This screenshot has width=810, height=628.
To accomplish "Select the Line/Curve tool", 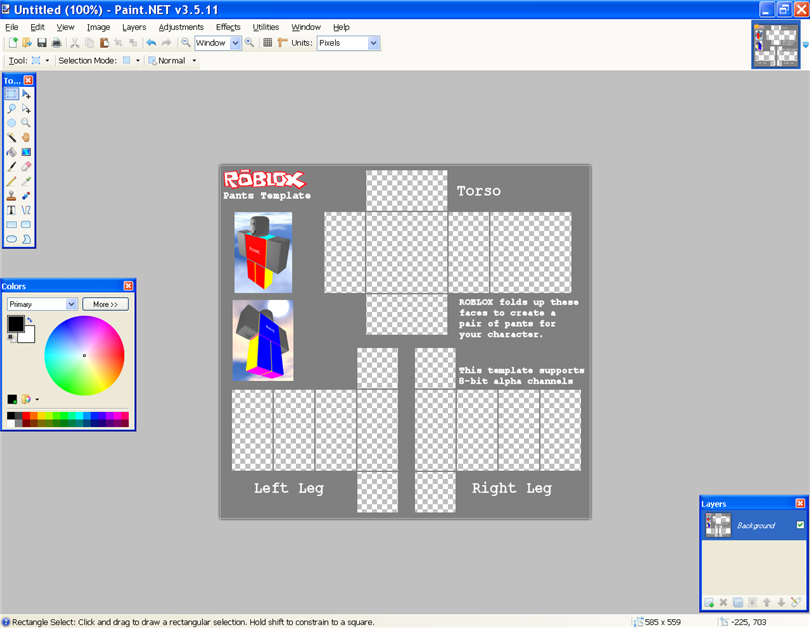I will (x=26, y=210).
